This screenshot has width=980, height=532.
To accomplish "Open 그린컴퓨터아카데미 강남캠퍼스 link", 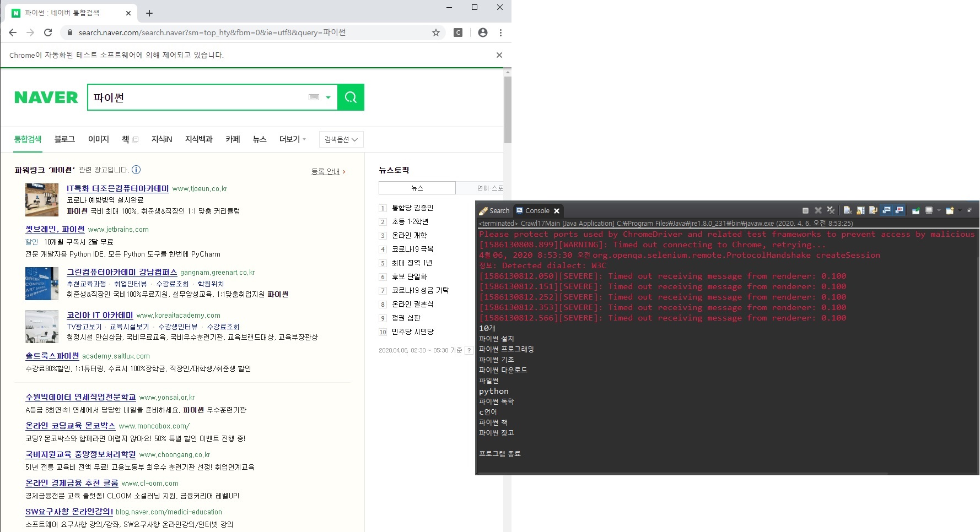I will (x=122, y=272).
